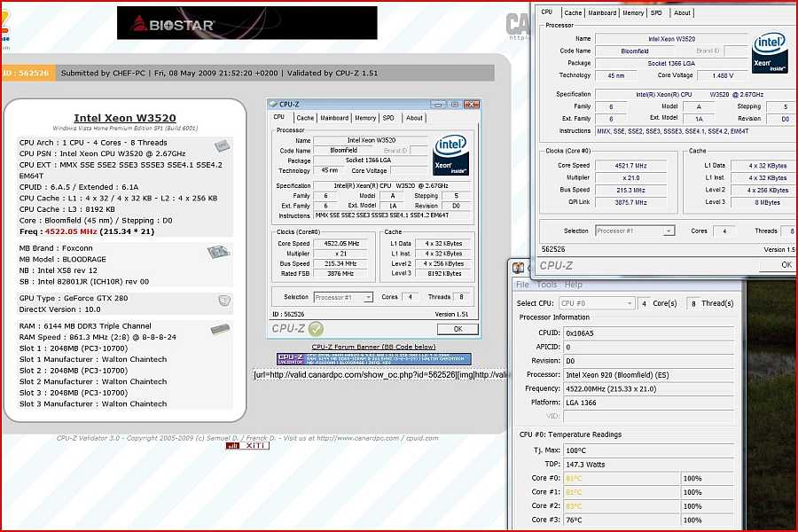Click Core Temp window title bar icon
This screenshot has height=532, width=798.
[x=518, y=268]
